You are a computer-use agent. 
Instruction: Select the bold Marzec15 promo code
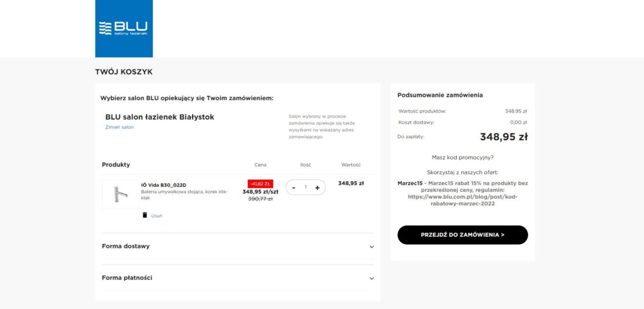(x=410, y=183)
